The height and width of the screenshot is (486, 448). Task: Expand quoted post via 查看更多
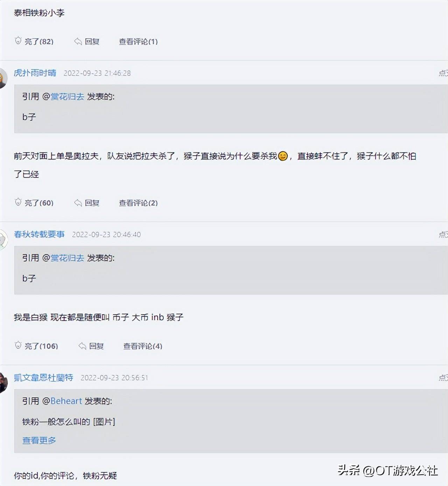coord(39,440)
